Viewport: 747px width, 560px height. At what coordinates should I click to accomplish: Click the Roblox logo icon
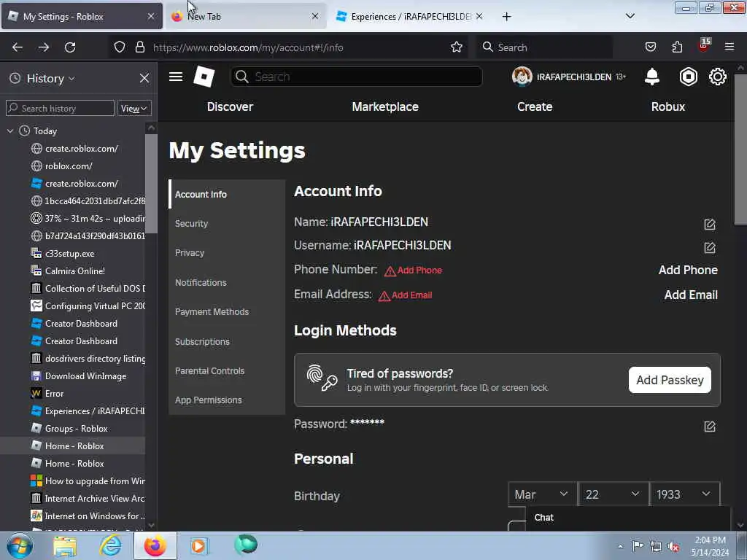tap(204, 77)
